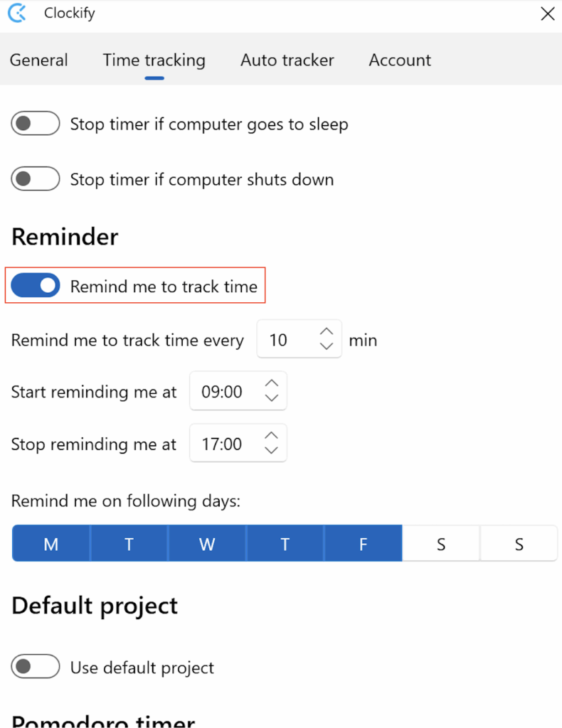Close the Clockify settings window
The image size is (562, 728).
[x=547, y=14]
